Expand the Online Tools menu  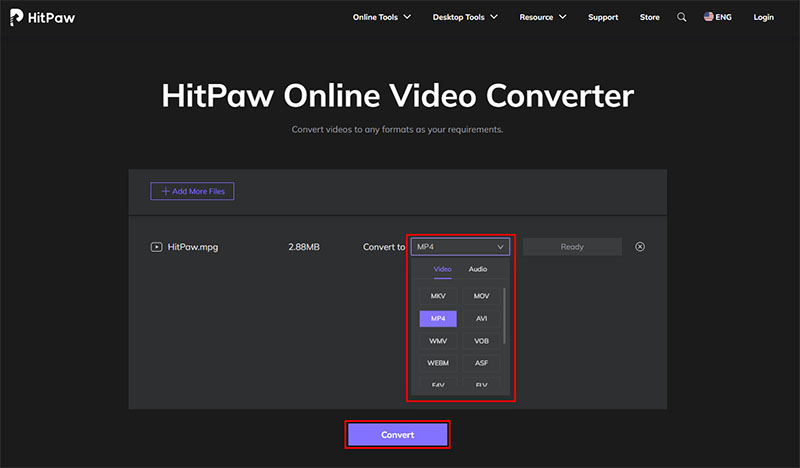(x=382, y=17)
